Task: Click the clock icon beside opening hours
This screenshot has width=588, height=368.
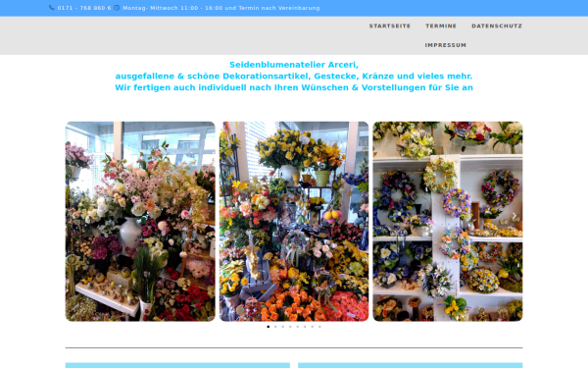Action: pyautogui.click(x=117, y=8)
